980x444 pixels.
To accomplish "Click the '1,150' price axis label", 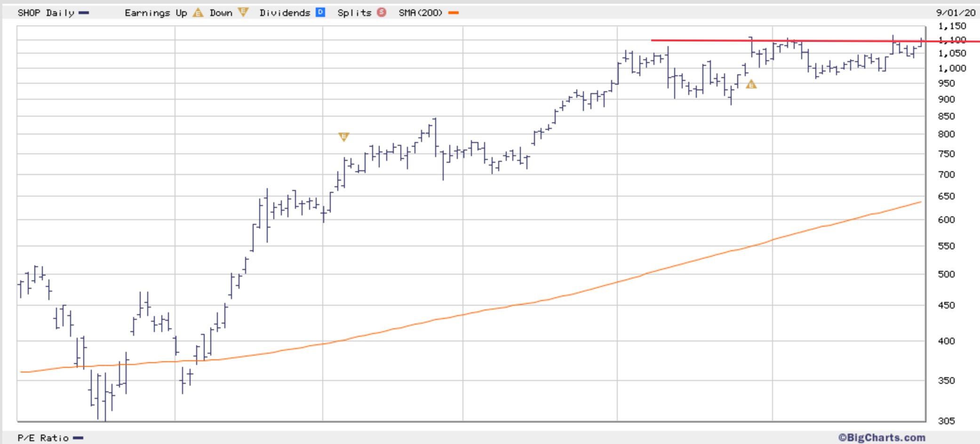I will point(952,26).
